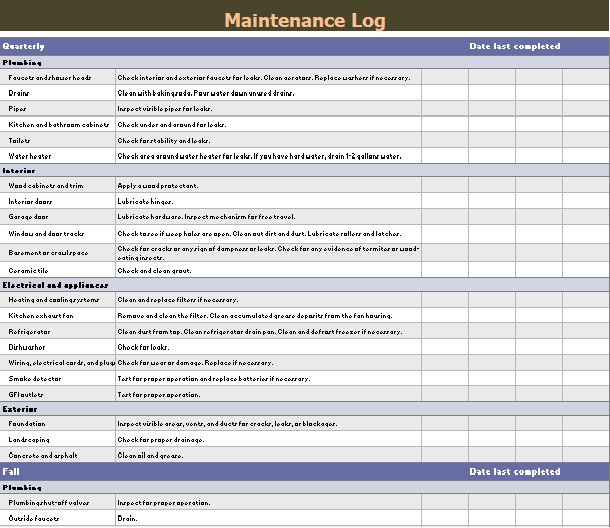This screenshot has height=528, width=610.
Task: Select the Water heater instructions cell
Action: (x=259, y=157)
